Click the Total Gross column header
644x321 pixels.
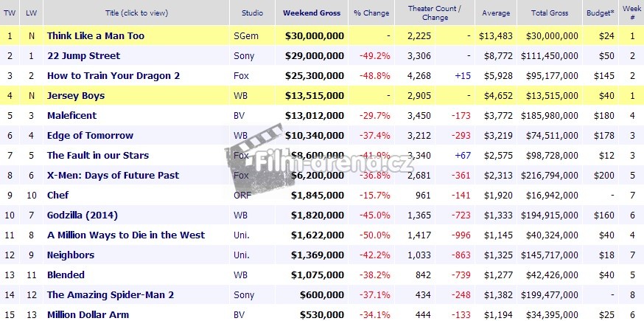tap(547, 13)
